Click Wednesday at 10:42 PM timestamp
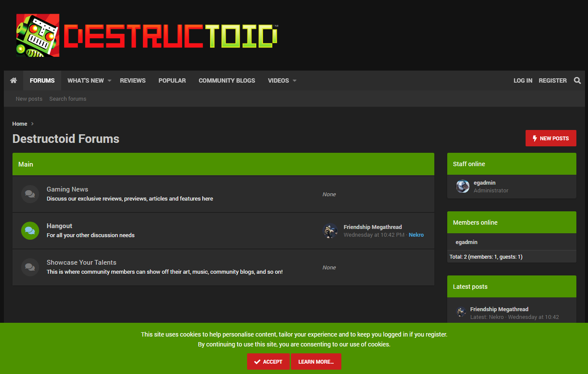 click(374, 235)
